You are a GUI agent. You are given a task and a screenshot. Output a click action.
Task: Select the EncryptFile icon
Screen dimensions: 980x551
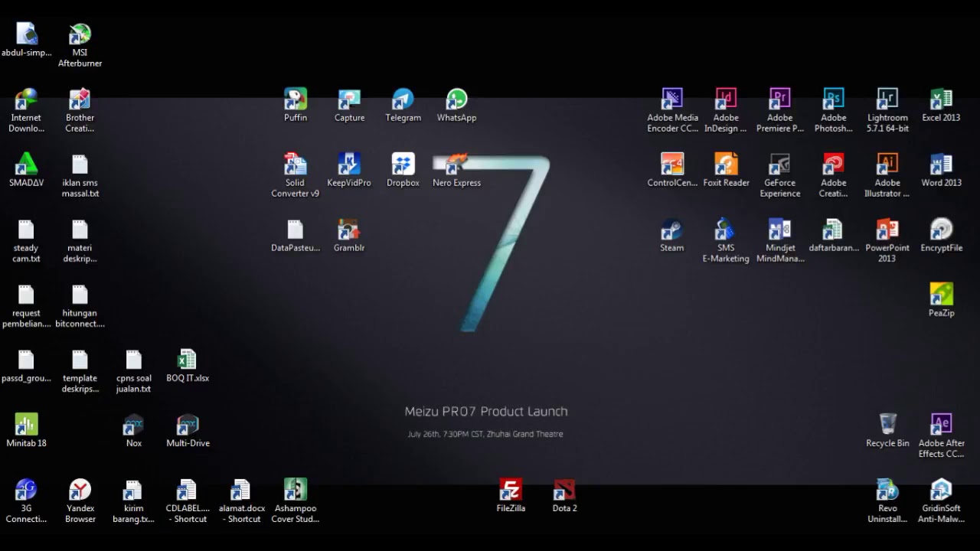coord(941,230)
